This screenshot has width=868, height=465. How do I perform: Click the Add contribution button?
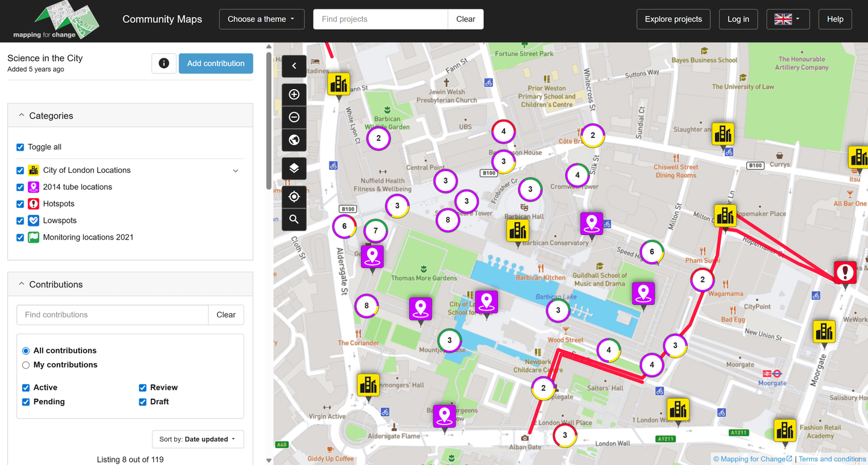[215, 63]
